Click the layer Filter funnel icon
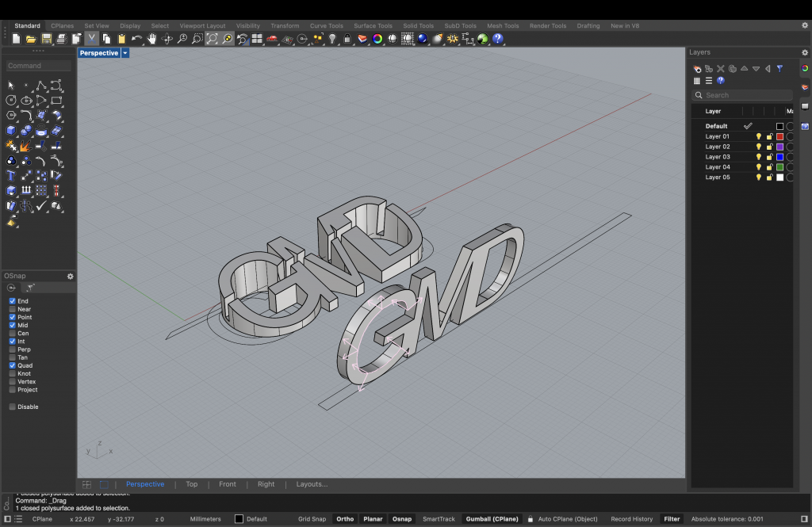Screen dimensions: 812x527 point(780,69)
